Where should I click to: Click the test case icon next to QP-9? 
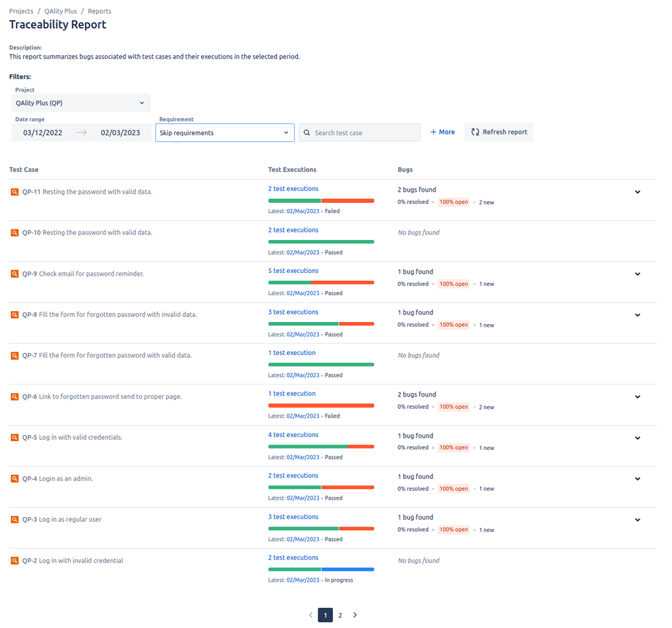(x=14, y=274)
